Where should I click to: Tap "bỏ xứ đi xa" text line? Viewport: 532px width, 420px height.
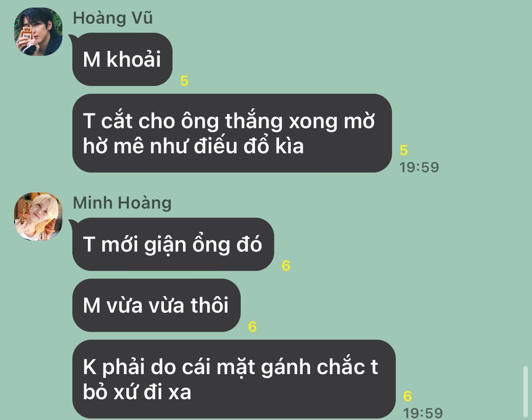coord(137,392)
